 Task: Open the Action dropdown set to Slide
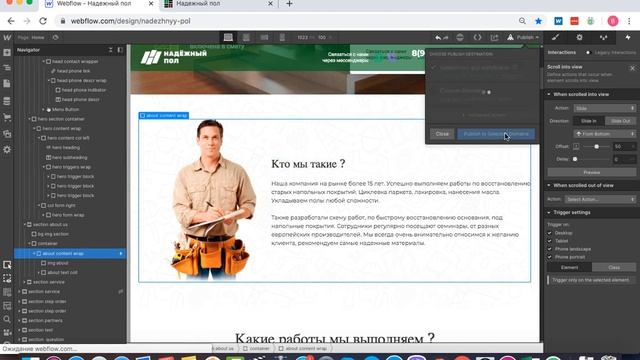pos(604,108)
